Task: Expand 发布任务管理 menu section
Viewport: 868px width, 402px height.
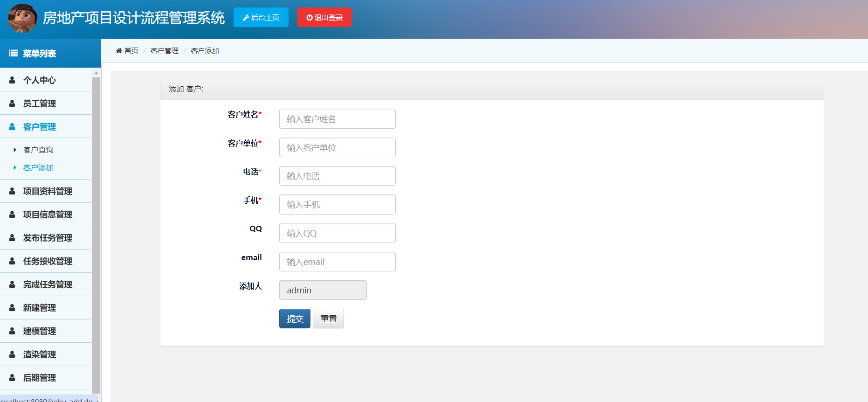Action: point(46,238)
